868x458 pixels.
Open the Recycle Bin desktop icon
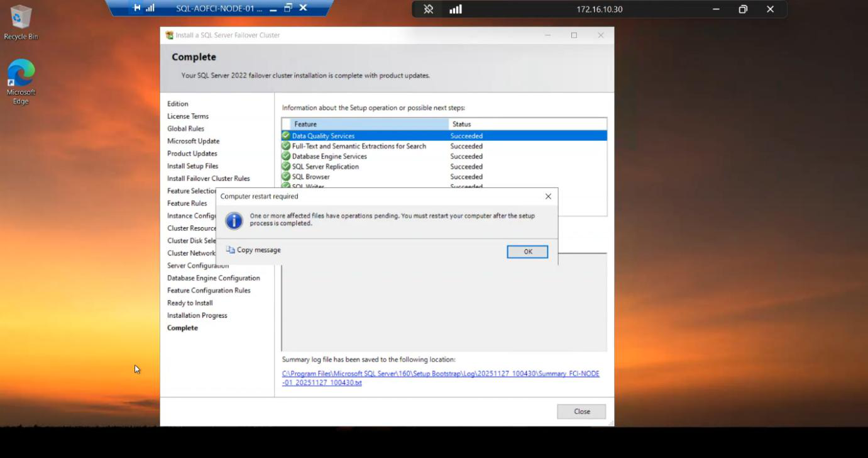[x=21, y=22]
